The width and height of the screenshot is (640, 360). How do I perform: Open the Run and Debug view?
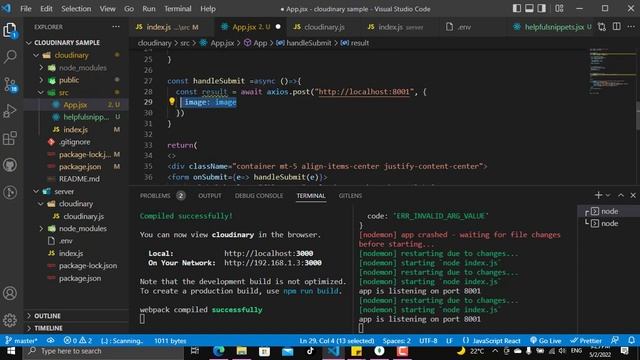point(10,111)
